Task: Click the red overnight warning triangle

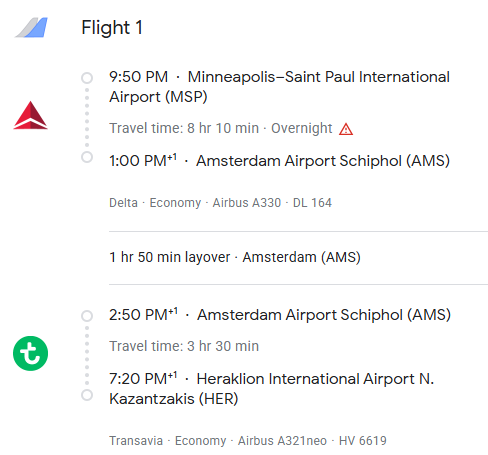Action: pos(346,129)
